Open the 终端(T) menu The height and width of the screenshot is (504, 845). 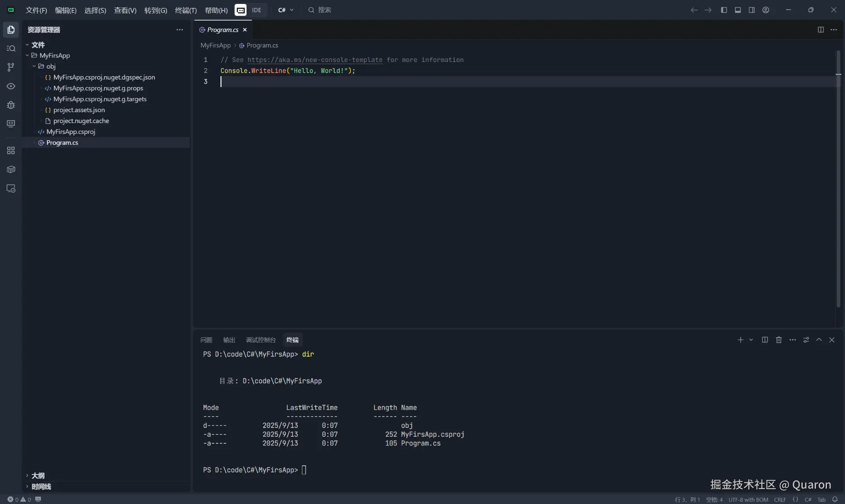186,10
